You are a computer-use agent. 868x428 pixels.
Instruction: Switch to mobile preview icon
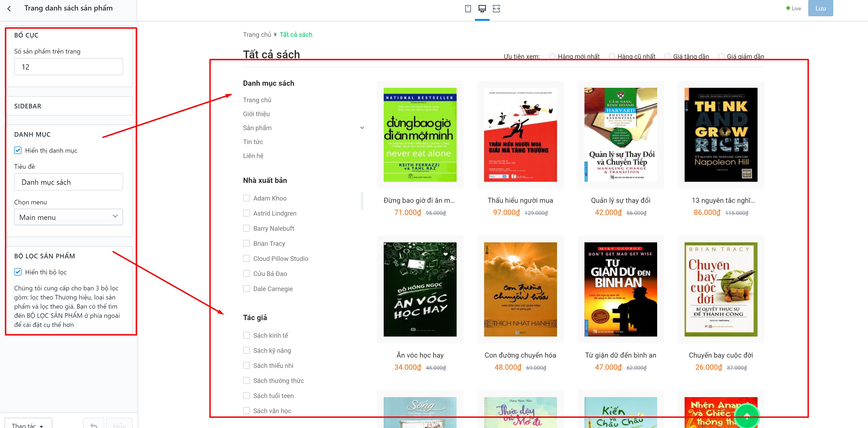(x=468, y=9)
